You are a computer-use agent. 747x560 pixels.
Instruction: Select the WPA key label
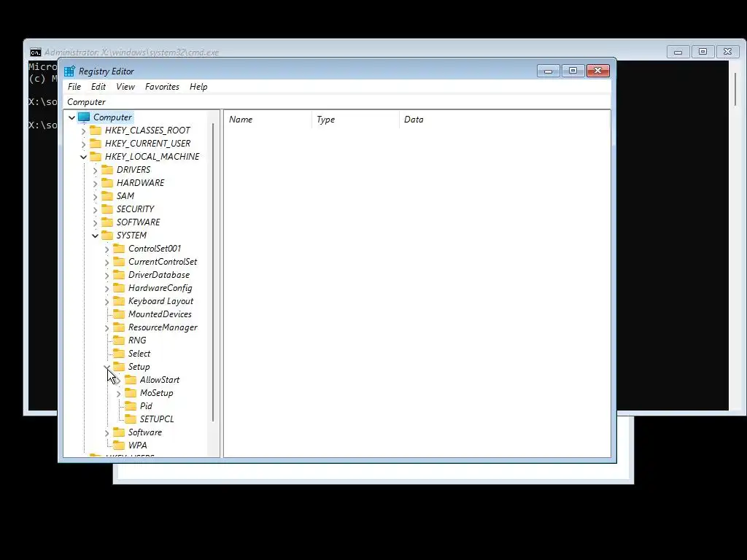point(138,446)
